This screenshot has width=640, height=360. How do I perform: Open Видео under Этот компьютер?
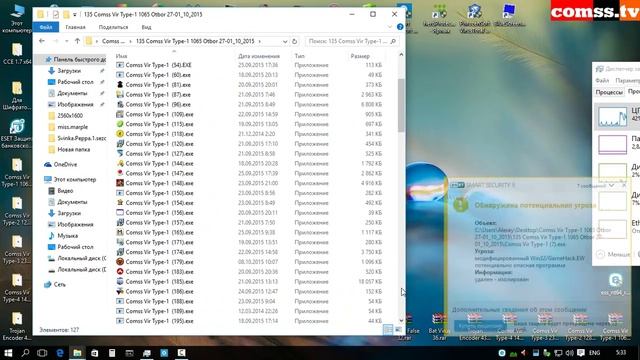click(x=65, y=191)
